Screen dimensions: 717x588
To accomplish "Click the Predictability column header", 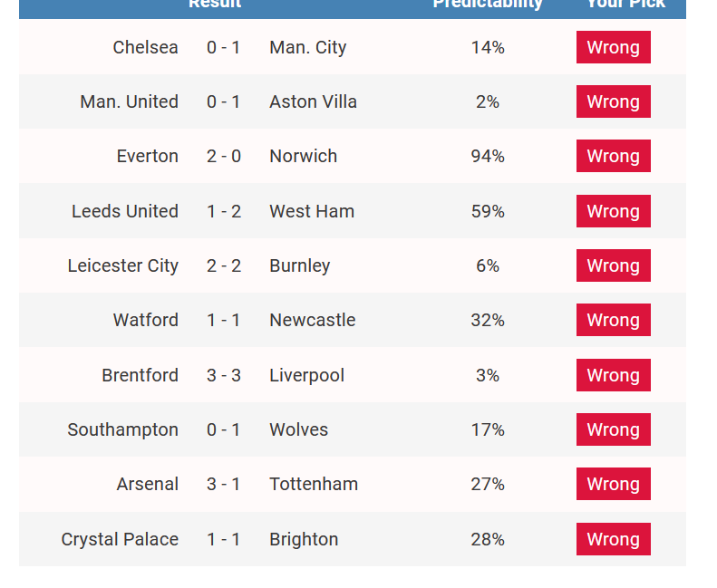I will (488, 4).
